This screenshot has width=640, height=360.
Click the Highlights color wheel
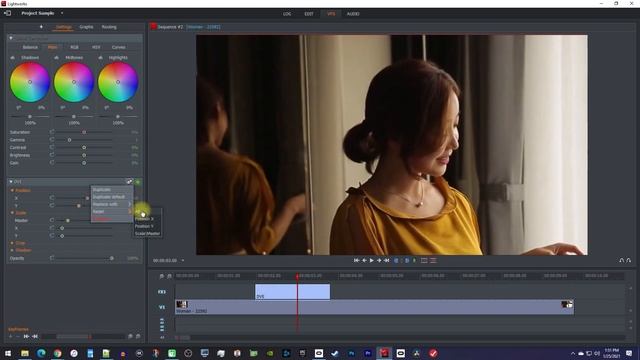point(118,82)
